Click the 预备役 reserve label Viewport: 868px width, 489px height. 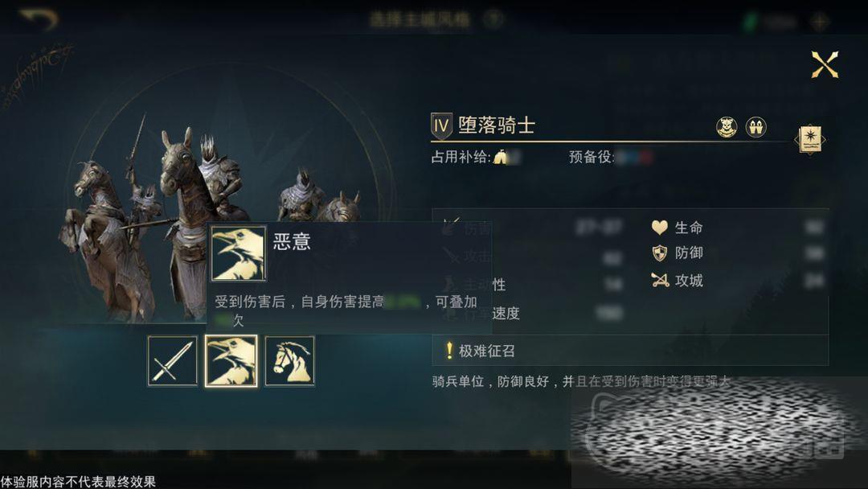click(x=592, y=158)
